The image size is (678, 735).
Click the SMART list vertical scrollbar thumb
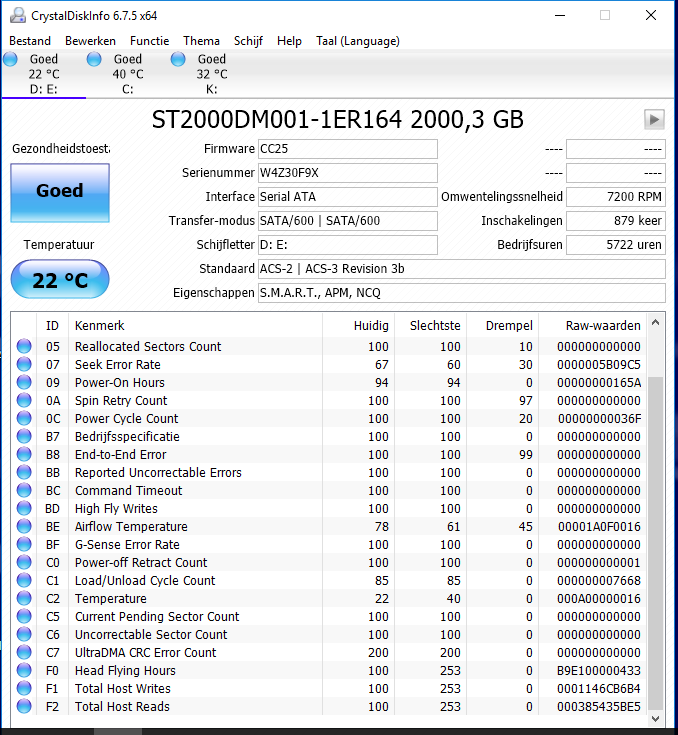(655, 544)
